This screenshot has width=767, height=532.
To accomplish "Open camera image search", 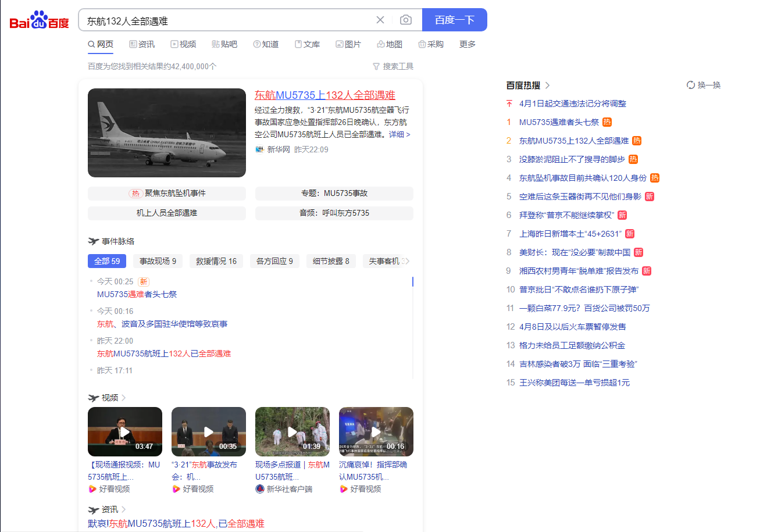I will [406, 20].
